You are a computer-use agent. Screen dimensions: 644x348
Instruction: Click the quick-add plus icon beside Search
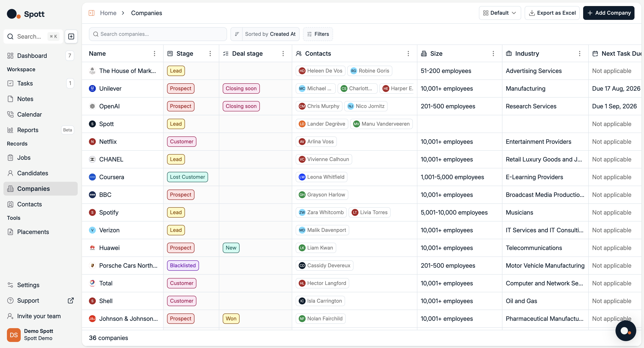71,36
